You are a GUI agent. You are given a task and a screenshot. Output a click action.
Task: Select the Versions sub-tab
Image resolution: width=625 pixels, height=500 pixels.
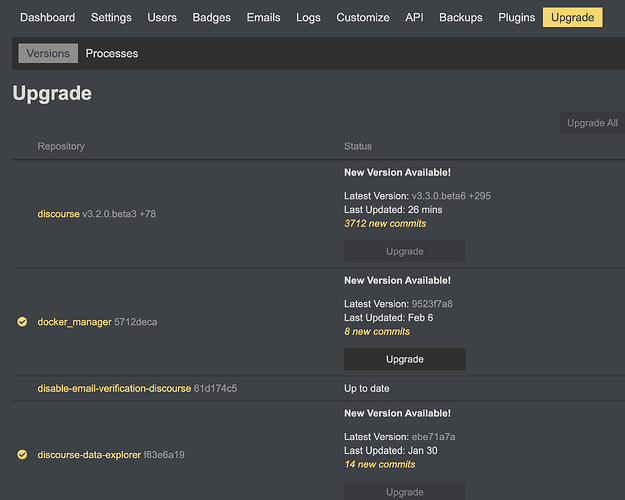48,53
